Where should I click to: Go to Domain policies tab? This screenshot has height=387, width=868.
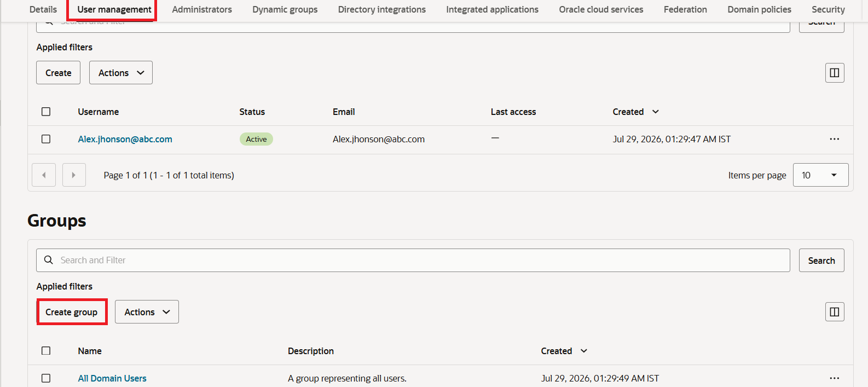pyautogui.click(x=760, y=9)
